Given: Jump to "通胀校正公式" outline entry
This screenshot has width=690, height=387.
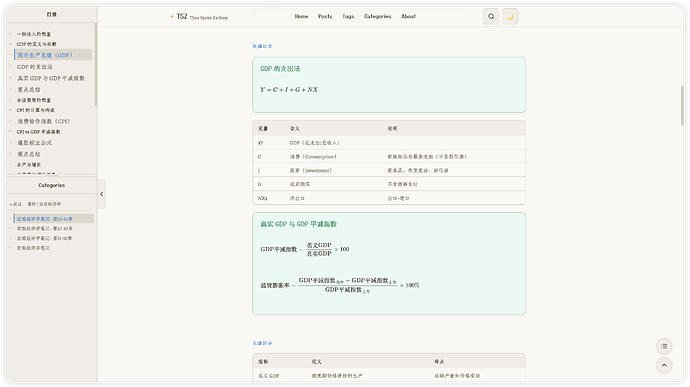Looking at the screenshot, I should click(34, 143).
